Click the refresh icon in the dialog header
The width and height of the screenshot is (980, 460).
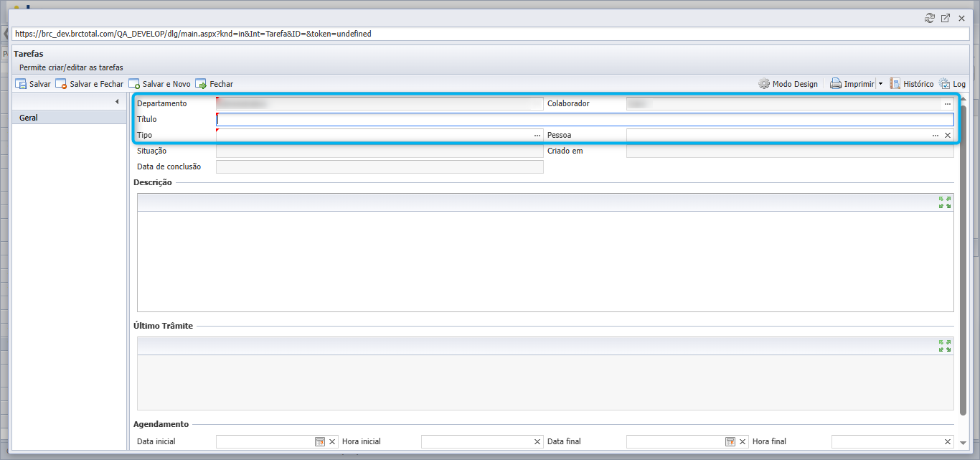tap(930, 18)
